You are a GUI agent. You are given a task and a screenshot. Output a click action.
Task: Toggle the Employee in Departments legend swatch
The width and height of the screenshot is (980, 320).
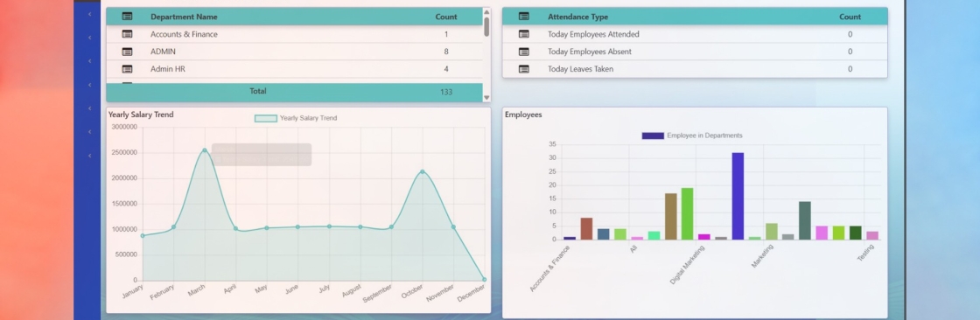[653, 136]
